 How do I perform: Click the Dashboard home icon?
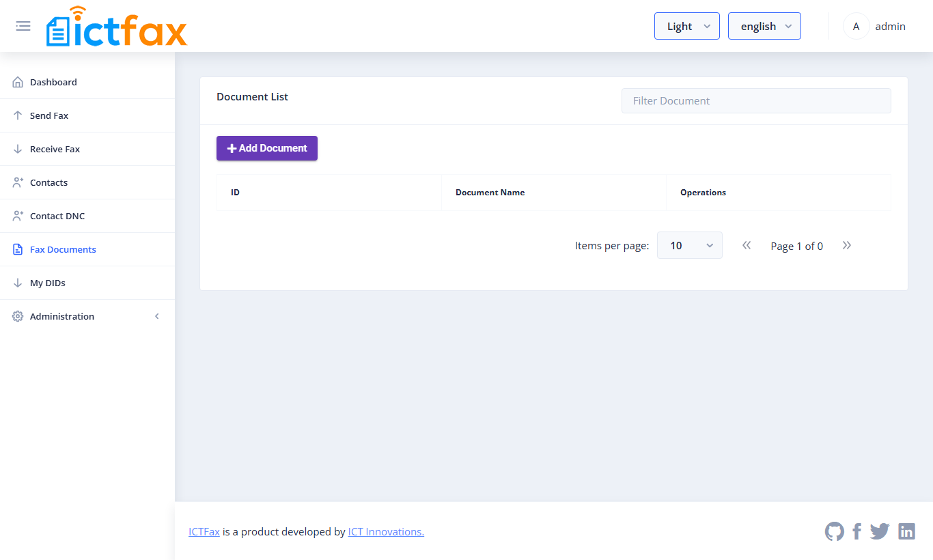18,82
